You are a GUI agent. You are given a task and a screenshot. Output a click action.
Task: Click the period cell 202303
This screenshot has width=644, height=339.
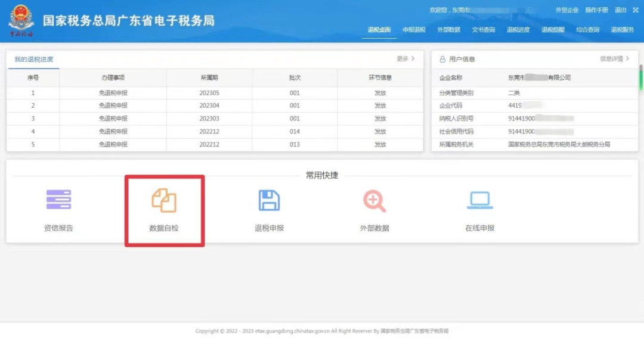pyautogui.click(x=209, y=118)
